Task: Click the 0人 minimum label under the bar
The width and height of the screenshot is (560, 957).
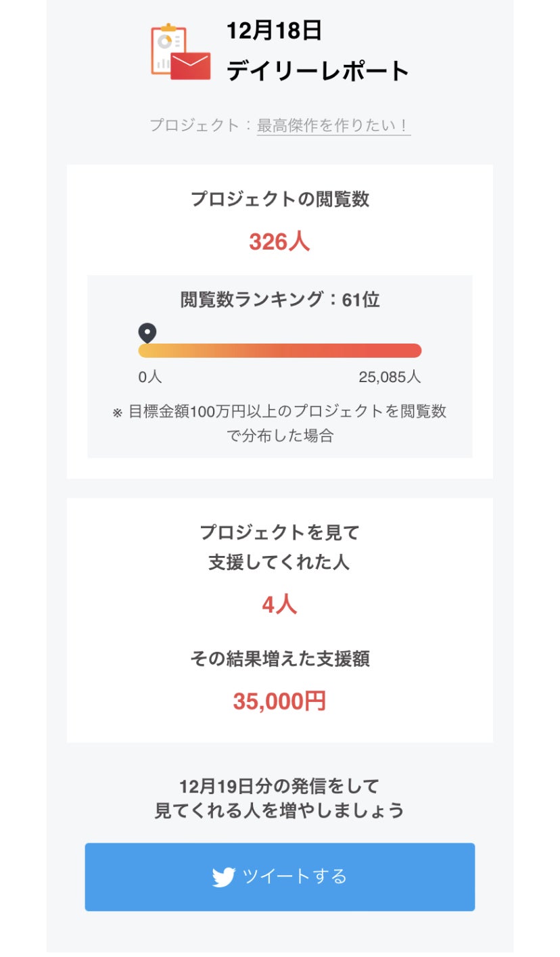Action: [150, 377]
